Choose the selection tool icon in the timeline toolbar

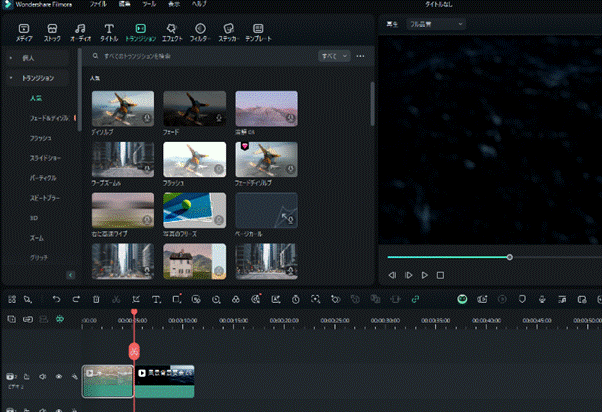pyautogui.click(x=28, y=299)
